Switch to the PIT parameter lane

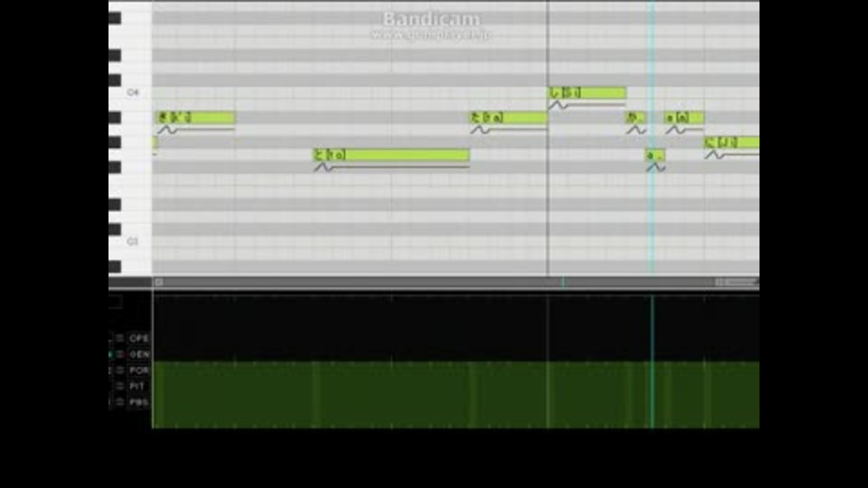point(137,386)
